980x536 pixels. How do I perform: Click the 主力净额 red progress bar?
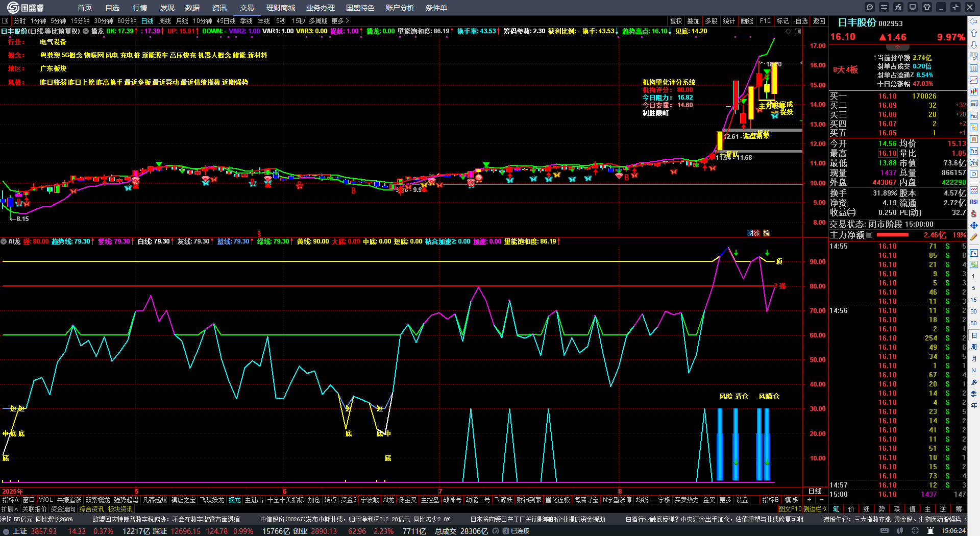click(892, 235)
